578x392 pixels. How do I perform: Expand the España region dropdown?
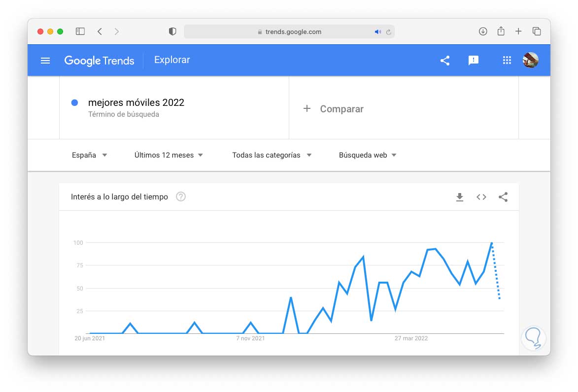pyautogui.click(x=90, y=155)
